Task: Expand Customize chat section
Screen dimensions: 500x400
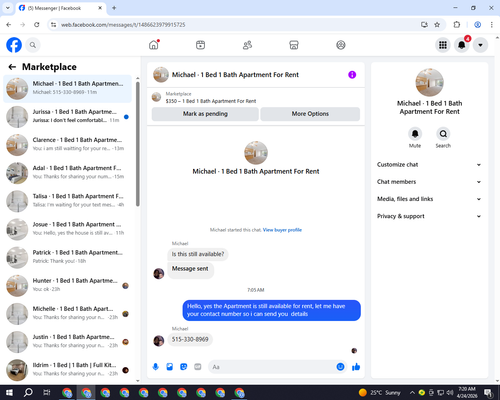Action: point(429,165)
